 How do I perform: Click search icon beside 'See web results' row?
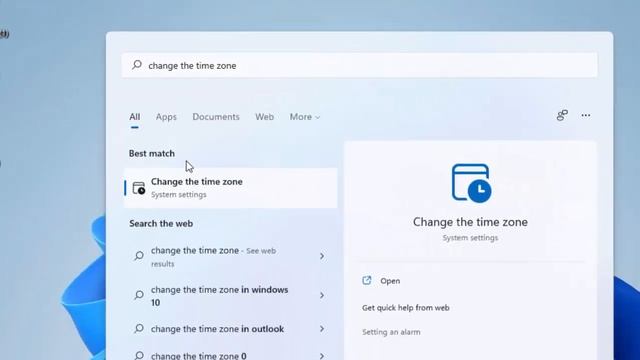click(x=139, y=256)
